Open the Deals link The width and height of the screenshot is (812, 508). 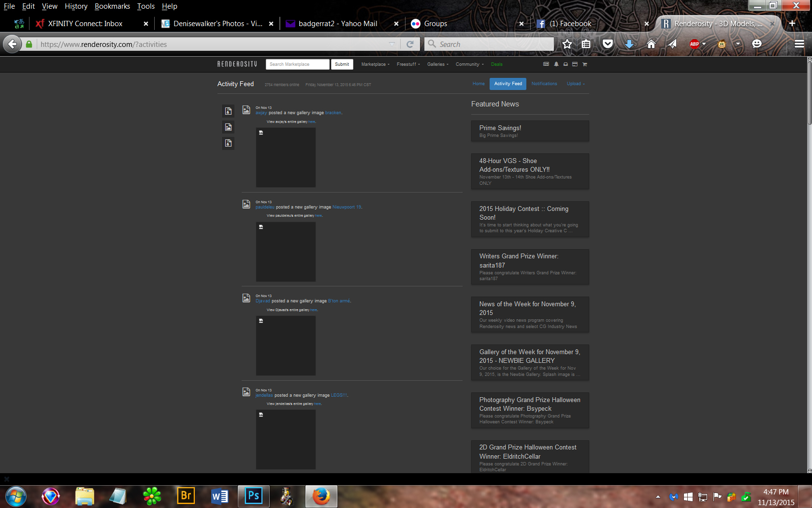coord(497,64)
